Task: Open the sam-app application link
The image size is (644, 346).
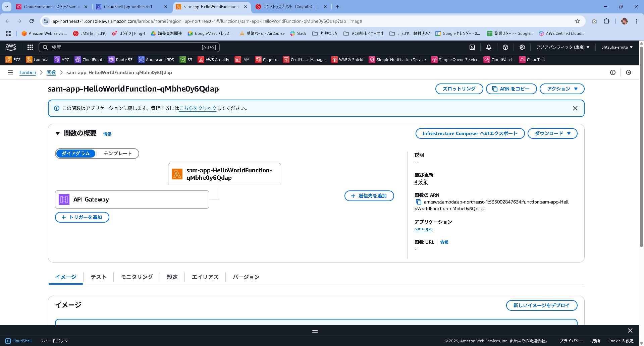Action: coord(423,229)
